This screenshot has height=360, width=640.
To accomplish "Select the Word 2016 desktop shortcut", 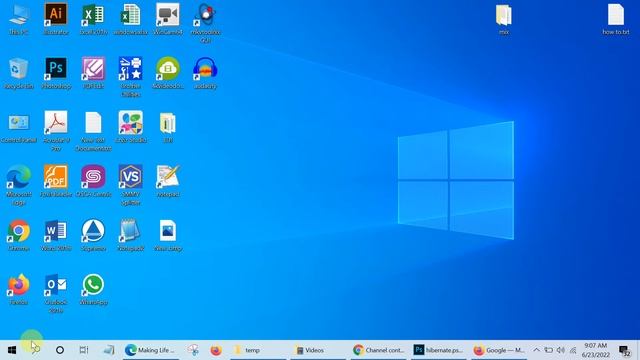I will click(x=56, y=235).
